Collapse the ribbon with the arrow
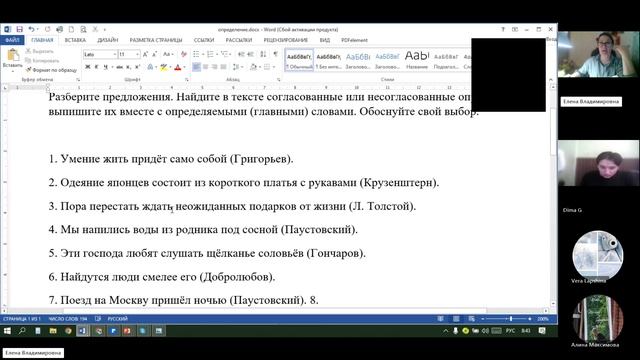This screenshot has height=360, width=640. click(550, 80)
